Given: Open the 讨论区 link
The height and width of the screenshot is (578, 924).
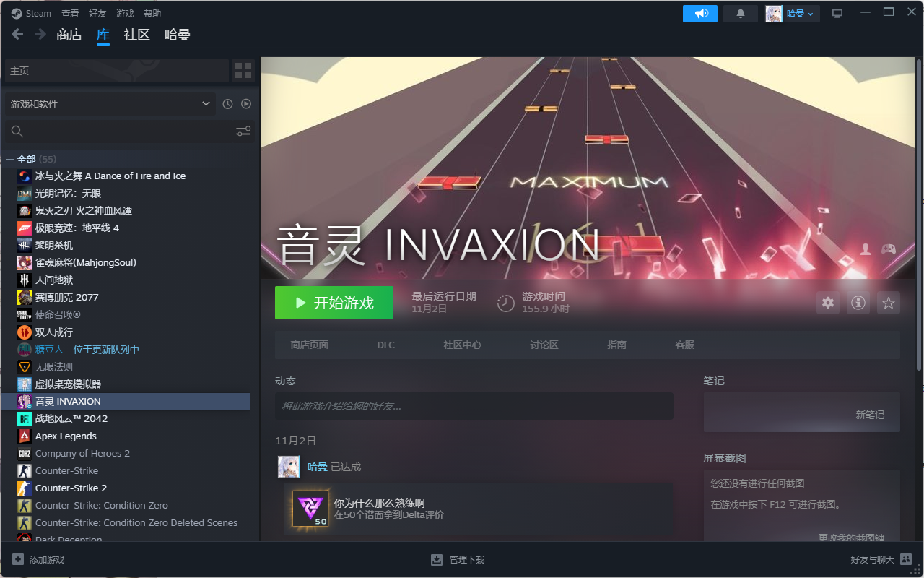Looking at the screenshot, I should (x=544, y=345).
